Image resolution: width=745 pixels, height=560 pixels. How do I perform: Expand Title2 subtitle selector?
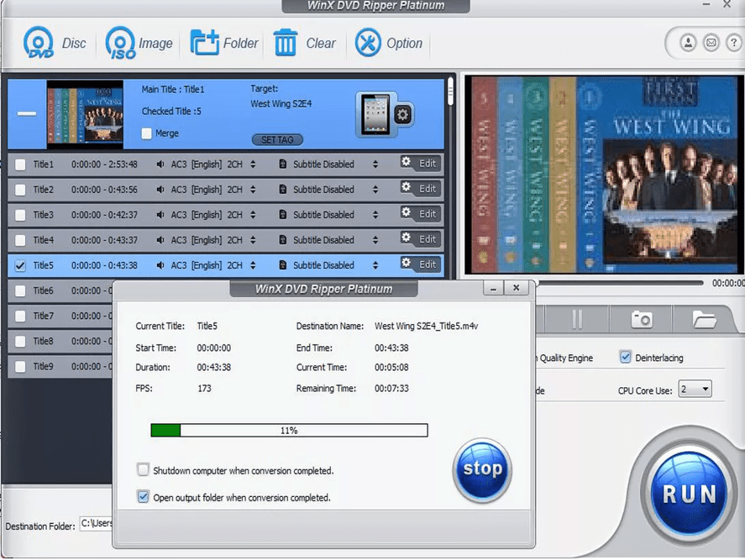point(375,190)
